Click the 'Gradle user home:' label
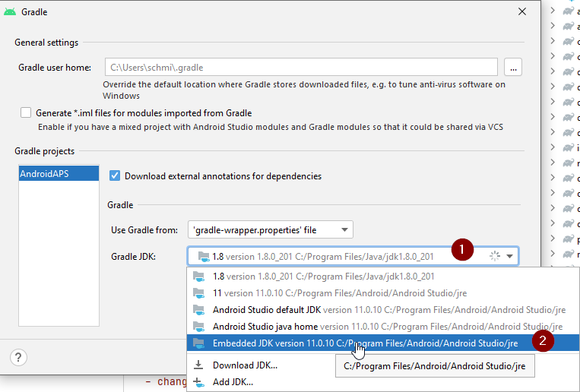Screen dimensions: 580x392 click(x=55, y=68)
